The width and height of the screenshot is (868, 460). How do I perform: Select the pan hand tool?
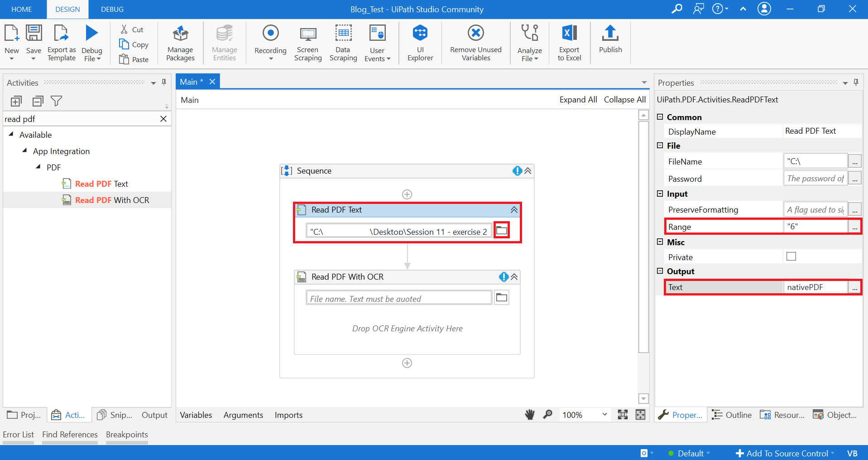[530, 414]
